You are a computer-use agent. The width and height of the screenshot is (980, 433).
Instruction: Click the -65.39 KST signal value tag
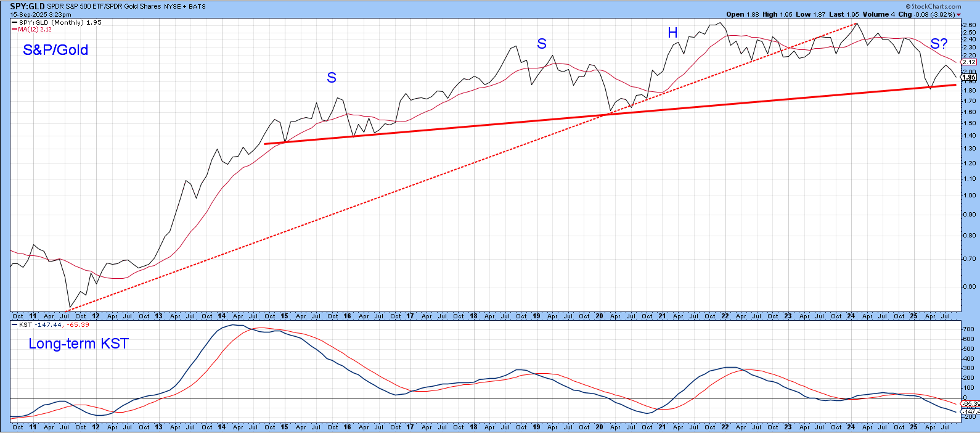(x=970, y=403)
